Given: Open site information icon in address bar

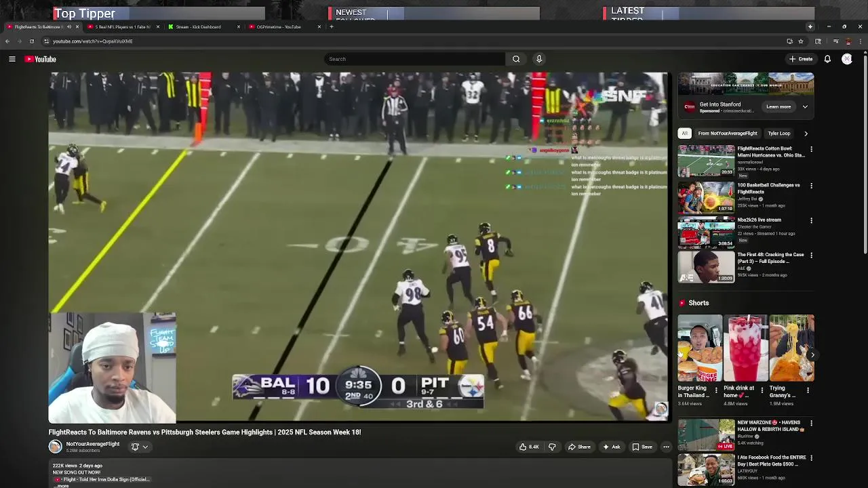Looking at the screenshot, I should click(46, 41).
